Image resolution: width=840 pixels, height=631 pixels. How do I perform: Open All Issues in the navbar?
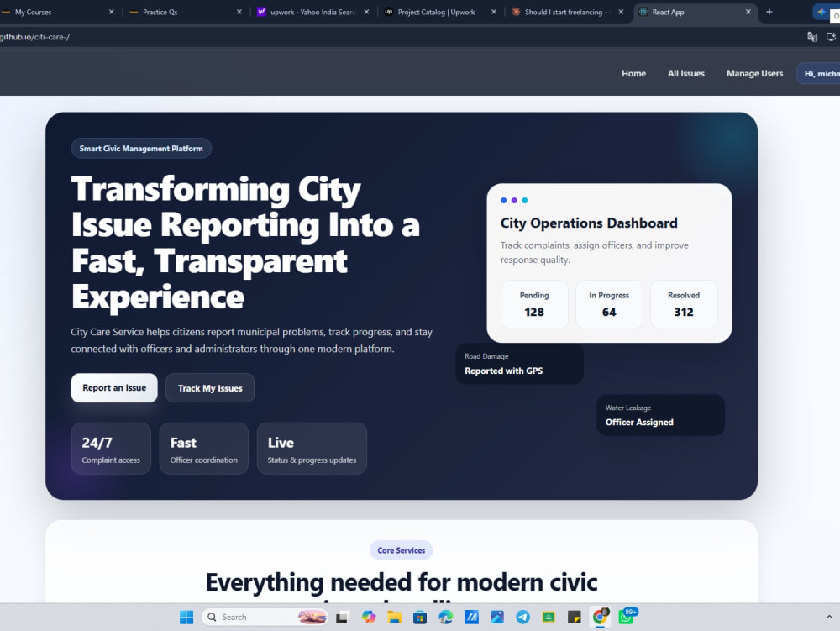pos(686,73)
